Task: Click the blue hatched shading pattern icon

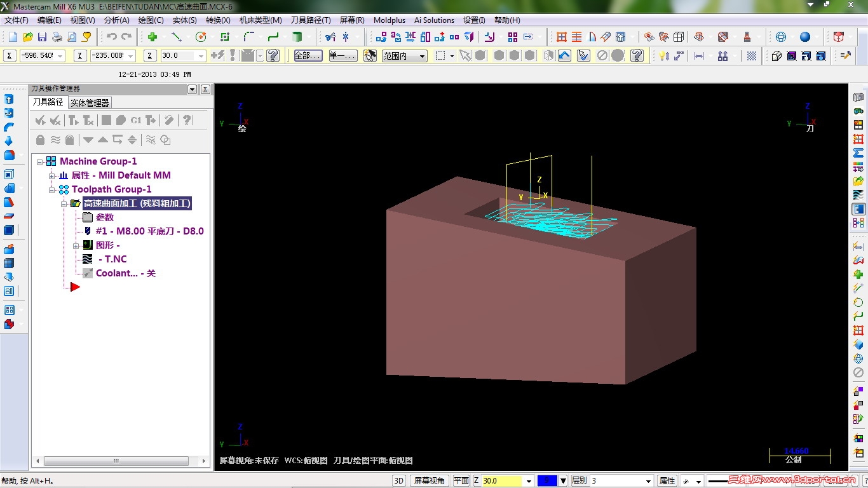Action: (x=752, y=56)
